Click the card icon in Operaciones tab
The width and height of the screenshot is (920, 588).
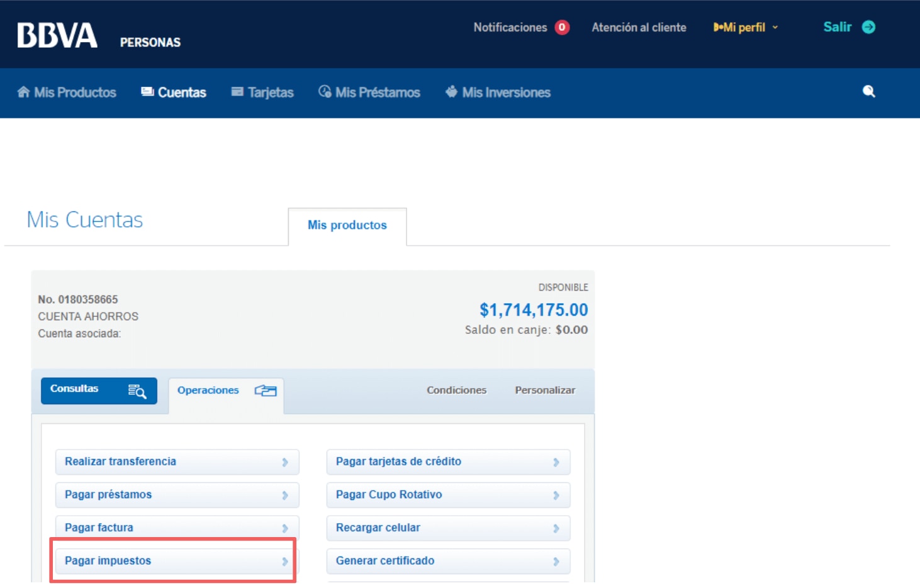coord(266,391)
